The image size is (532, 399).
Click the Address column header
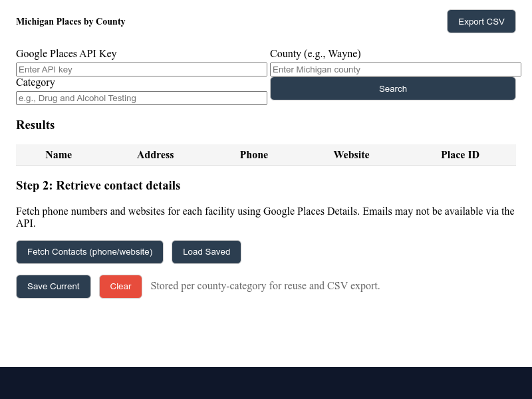[155, 155]
